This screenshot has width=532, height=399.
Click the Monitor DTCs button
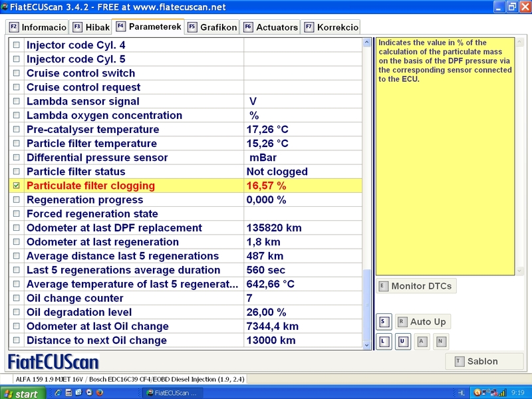pos(416,286)
